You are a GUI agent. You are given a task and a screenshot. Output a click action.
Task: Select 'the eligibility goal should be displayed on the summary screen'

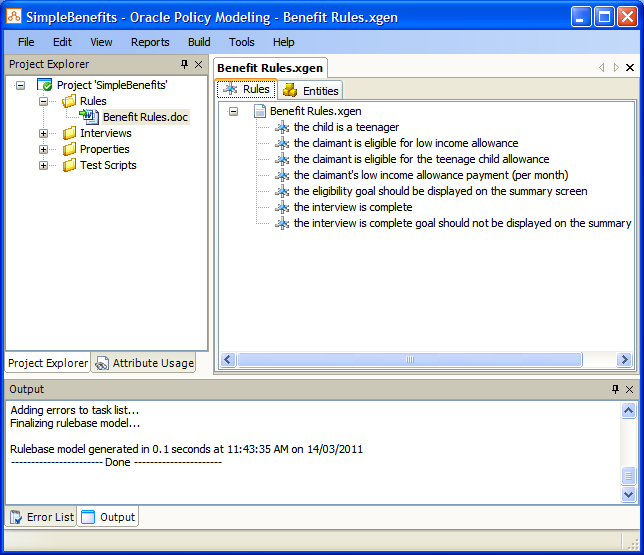click(440, 191)
